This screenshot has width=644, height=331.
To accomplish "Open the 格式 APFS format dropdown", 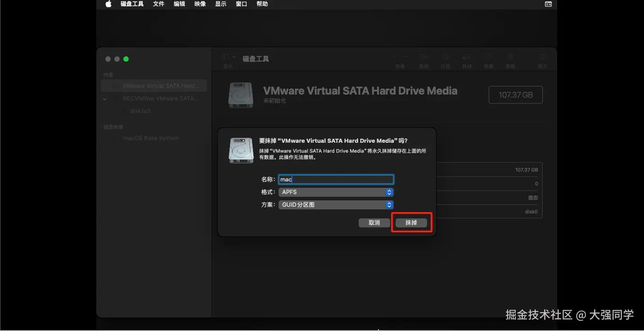I will pos(336,192).
